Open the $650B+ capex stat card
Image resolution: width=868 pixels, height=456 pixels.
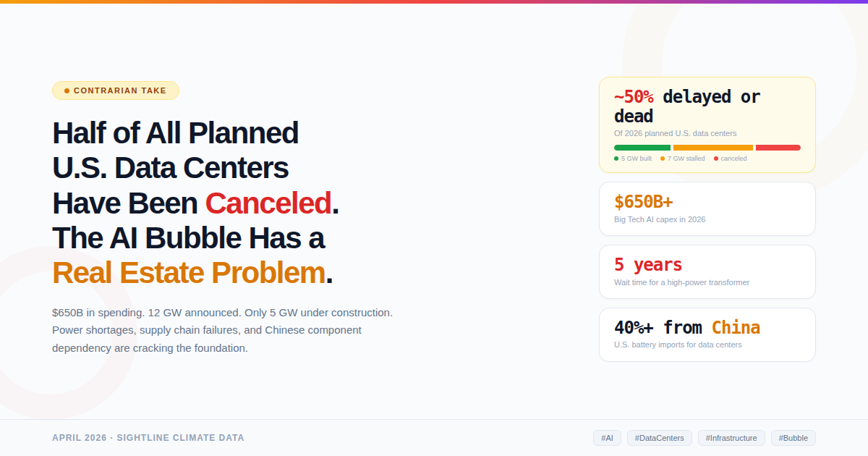point(707,208)
